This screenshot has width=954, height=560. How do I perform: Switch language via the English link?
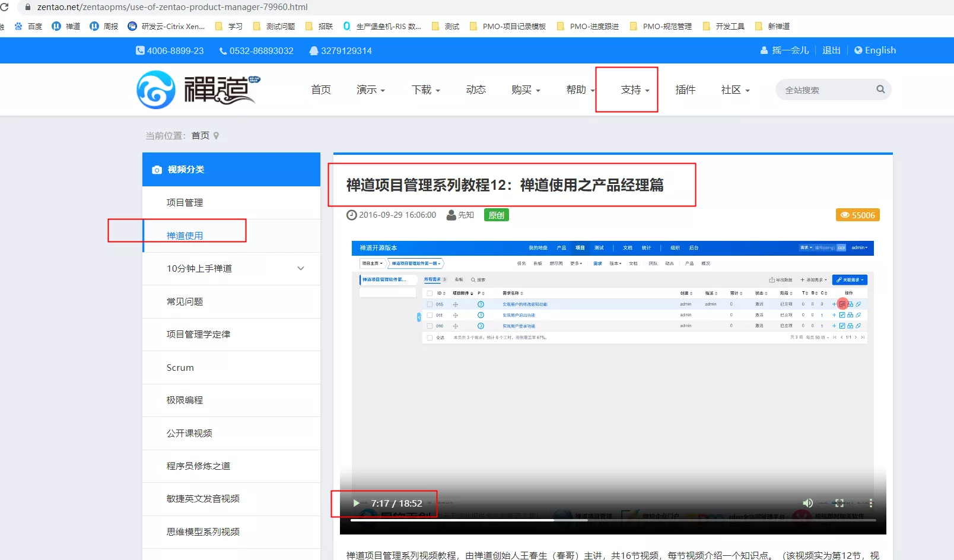tap(880, 50)
